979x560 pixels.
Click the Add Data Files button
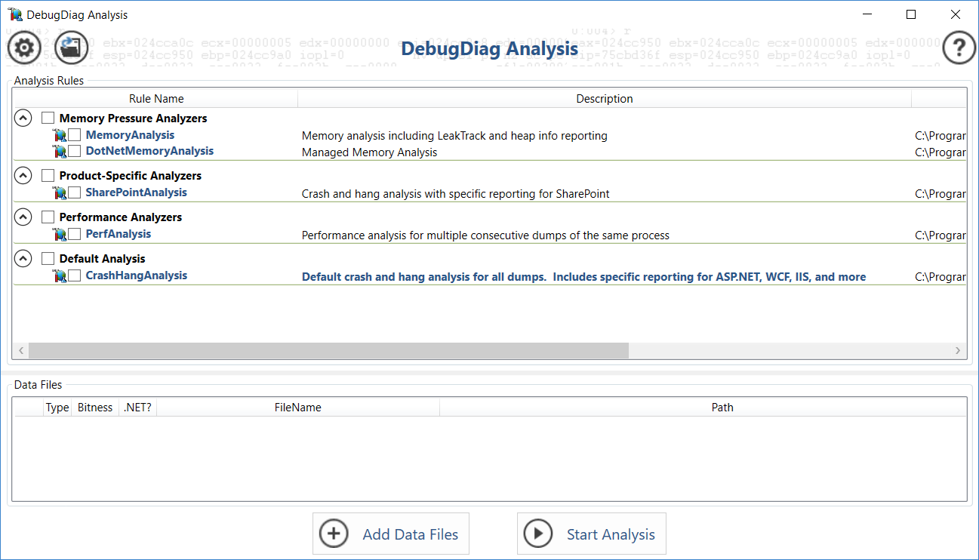point(391,534)
